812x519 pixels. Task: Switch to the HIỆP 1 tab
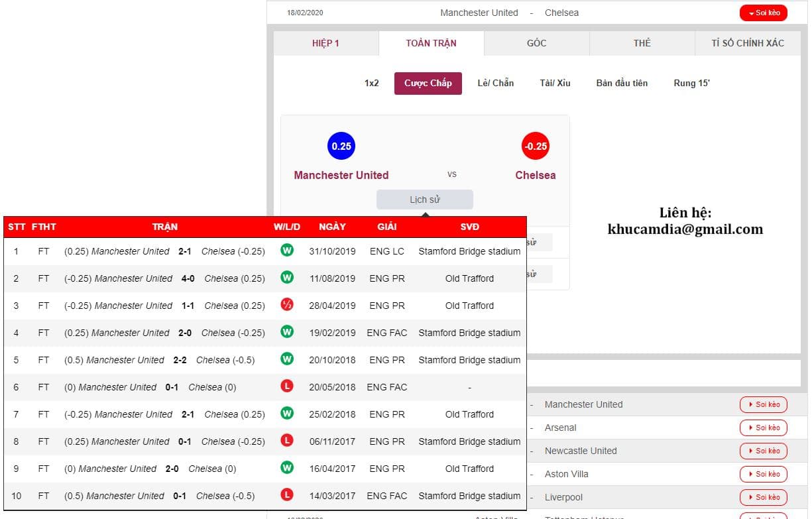(326, 43)
